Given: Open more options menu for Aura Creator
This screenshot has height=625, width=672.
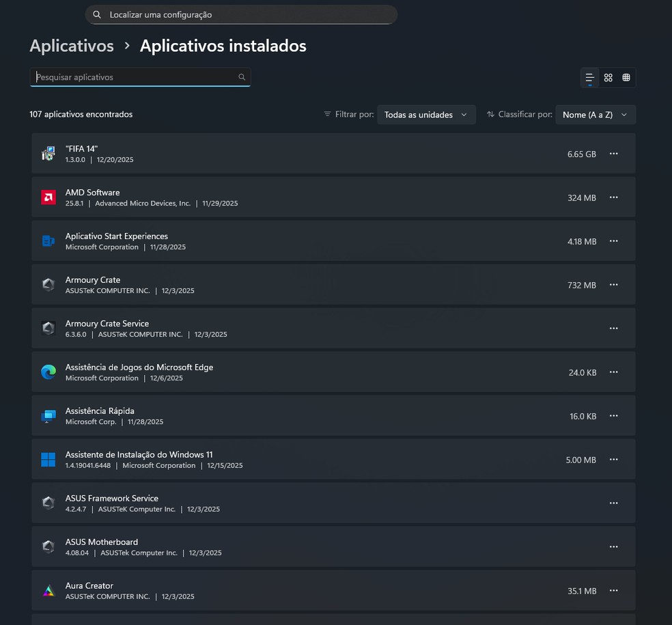Looking at the screenshot, I should [x=613, y=591].
